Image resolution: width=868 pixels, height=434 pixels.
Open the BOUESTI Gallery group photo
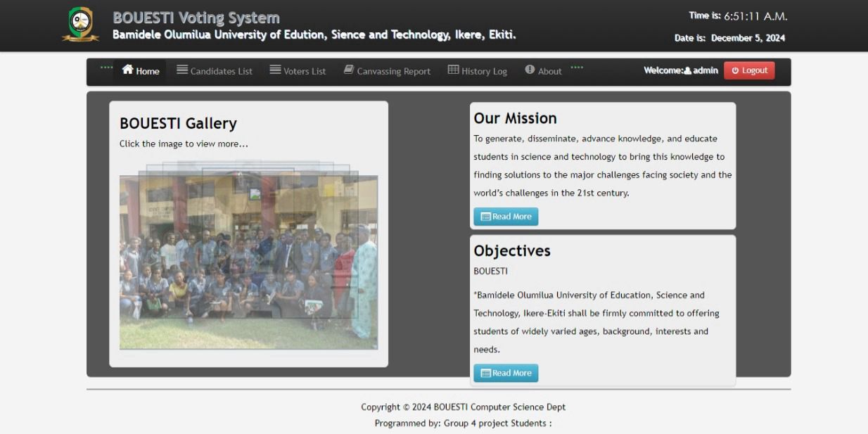coord(248,262)
